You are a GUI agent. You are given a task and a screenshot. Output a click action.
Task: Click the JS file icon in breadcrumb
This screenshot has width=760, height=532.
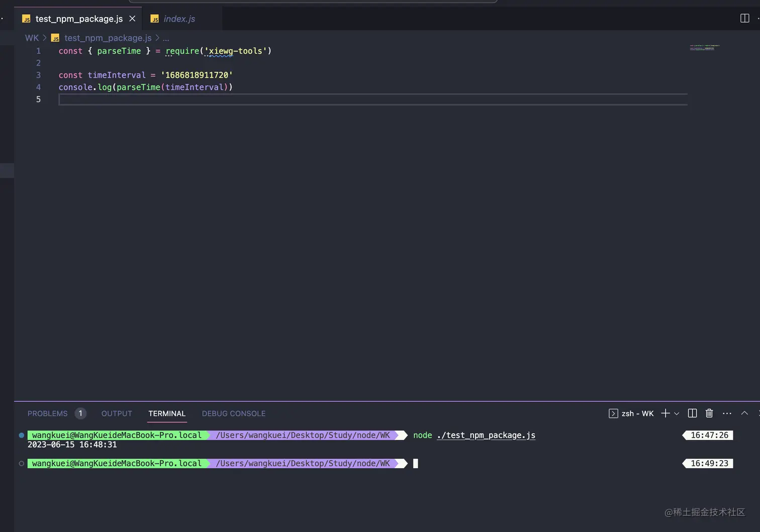[x=56, y=38]
